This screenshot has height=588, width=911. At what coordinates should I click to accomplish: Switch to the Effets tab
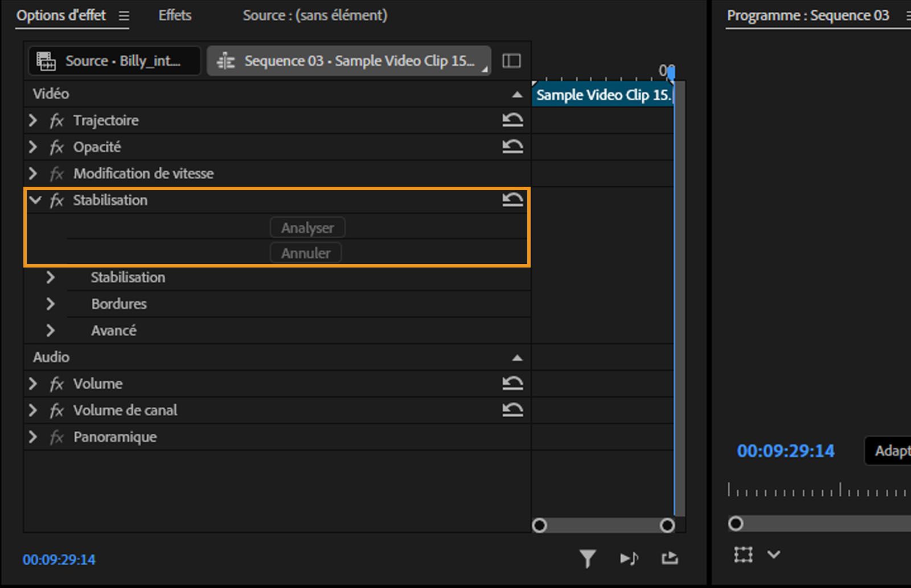[174, 15]
